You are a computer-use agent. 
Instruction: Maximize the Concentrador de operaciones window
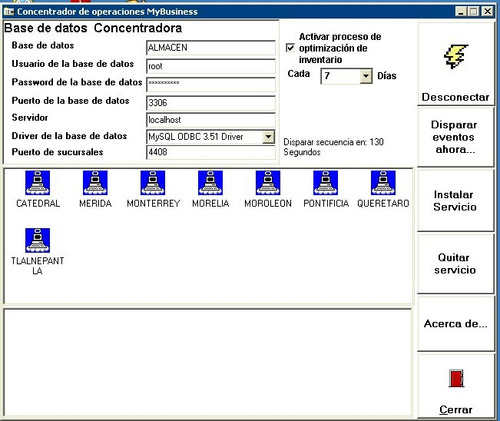tap(473, 12)
